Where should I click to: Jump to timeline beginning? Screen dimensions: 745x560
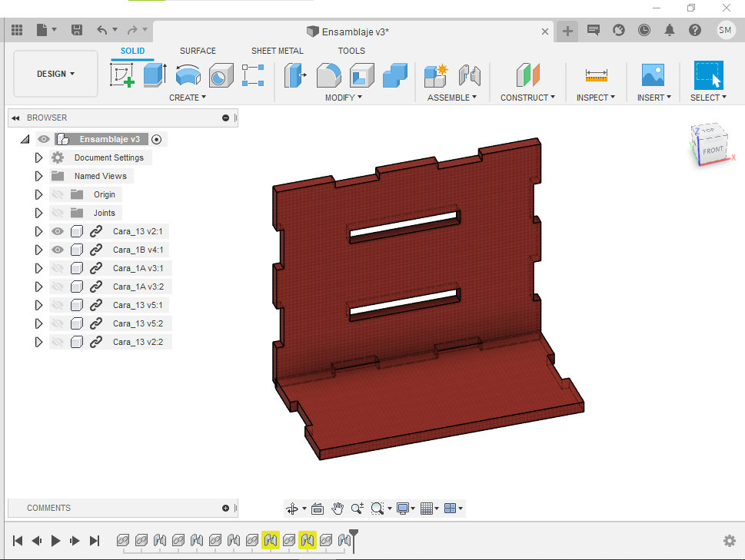(18, 541)
